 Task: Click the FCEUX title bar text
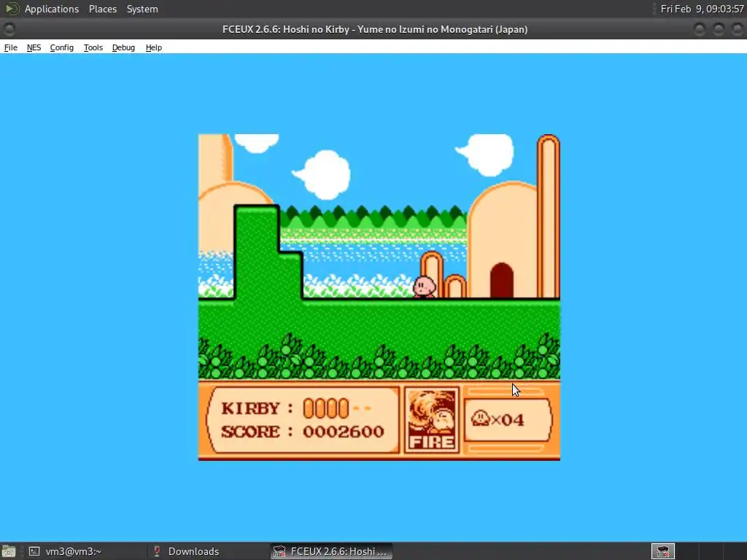pos(375,29)
